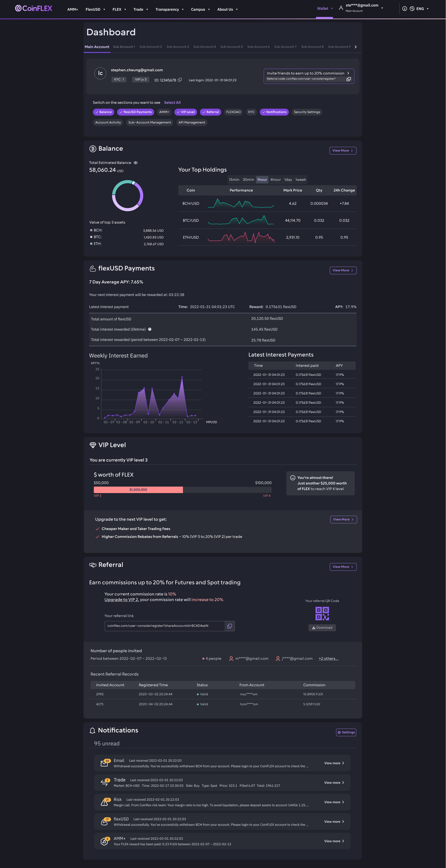Download the referral QR code
Screen dimensions: 446x868
[322, 628]
